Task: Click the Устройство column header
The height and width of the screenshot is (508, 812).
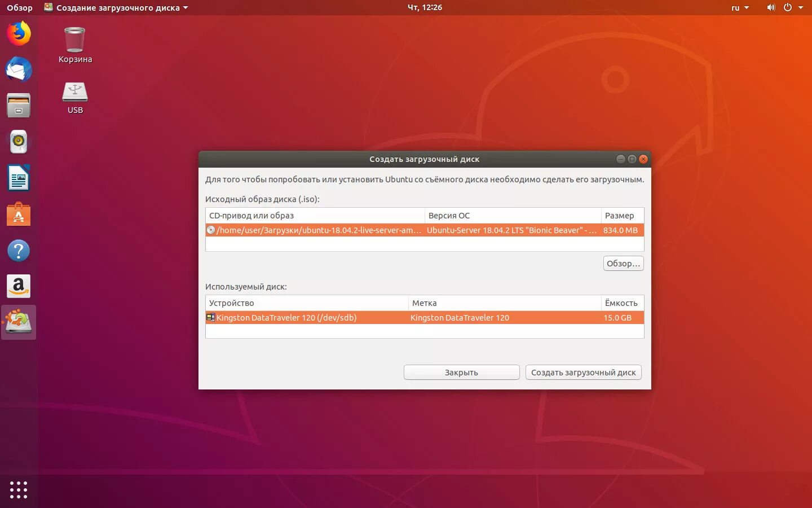Action: click(x=307, y=303)
